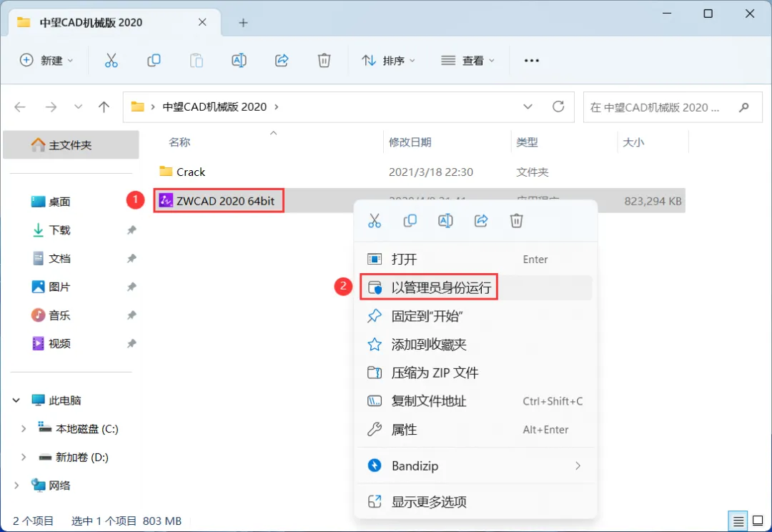The height and width of the screenshot is (532, 772).
Task: Choose 添加到收藏夹 menu item
Action: 475,345
